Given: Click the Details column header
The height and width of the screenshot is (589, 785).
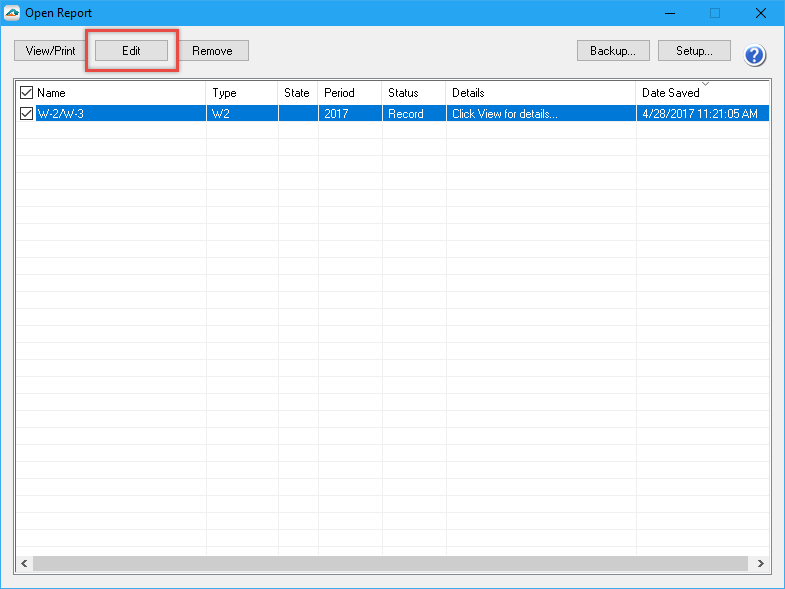Looking at the screenshot, I should (x=540, y=93).
